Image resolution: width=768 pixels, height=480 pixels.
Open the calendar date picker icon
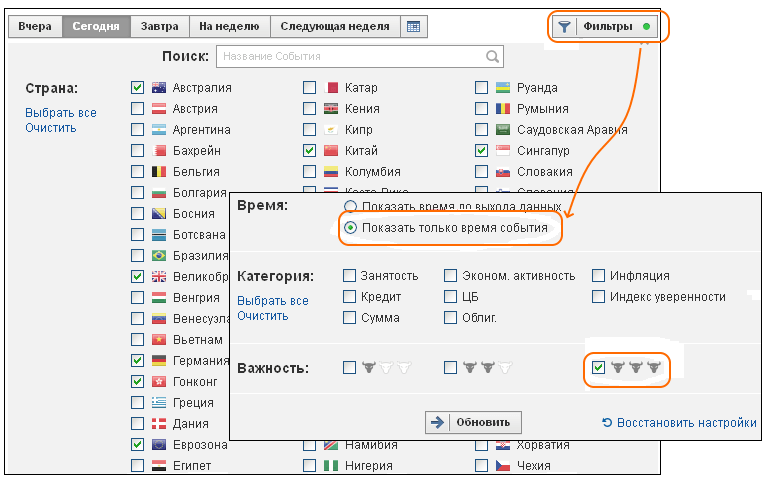[414, 27]
